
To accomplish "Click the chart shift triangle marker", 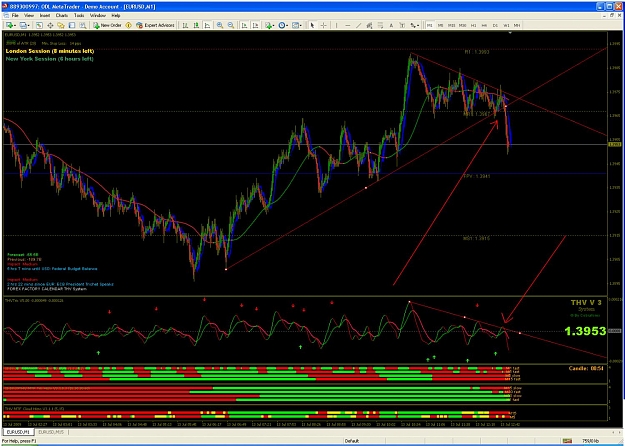I will pos(510,33).
